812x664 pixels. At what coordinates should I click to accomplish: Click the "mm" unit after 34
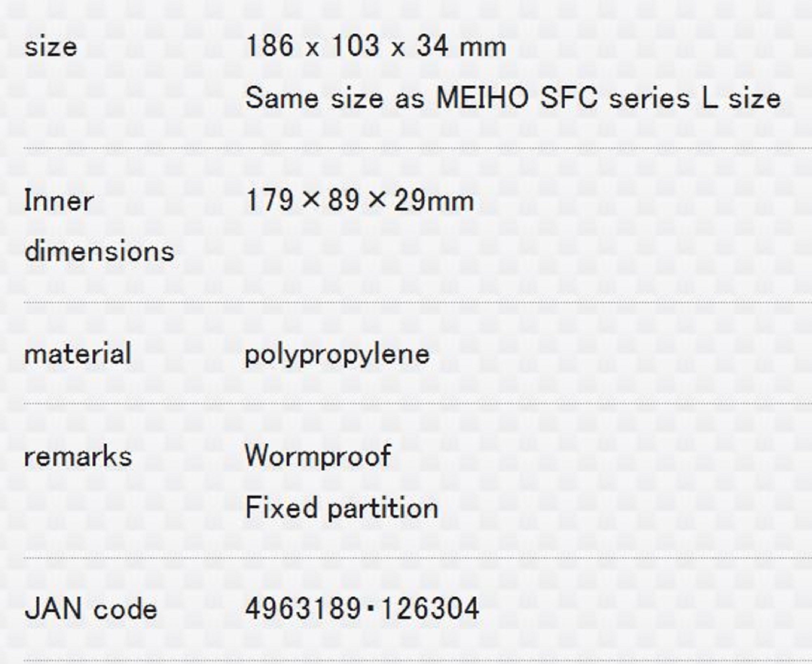tap(482, 47)
